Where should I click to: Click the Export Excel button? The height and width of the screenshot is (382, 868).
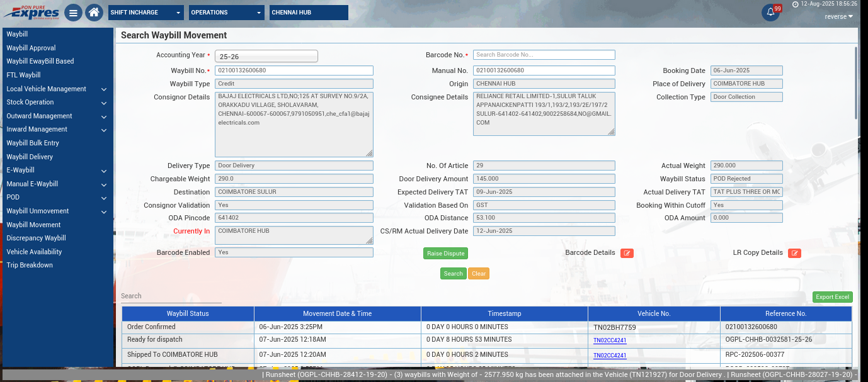(x=832, y=297)
